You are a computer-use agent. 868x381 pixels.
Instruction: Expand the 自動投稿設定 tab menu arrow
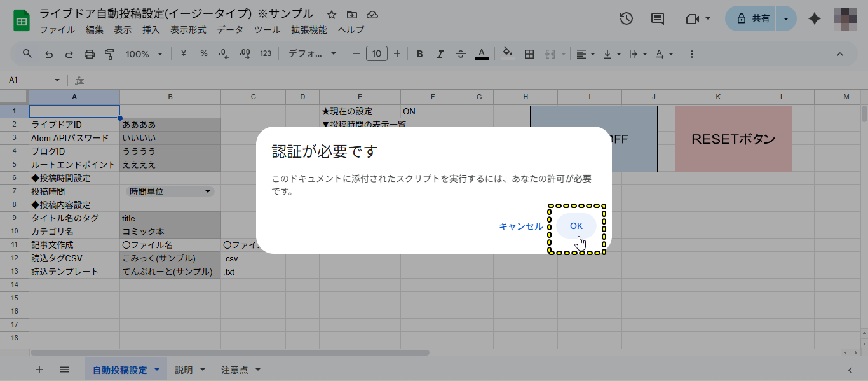(x=156, y=370)
